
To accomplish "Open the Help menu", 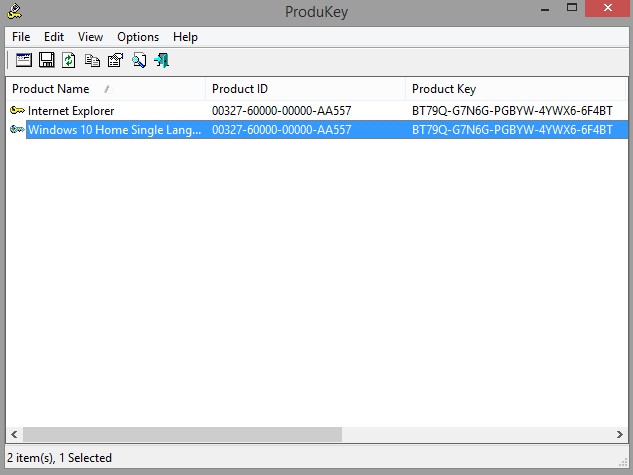I will [x=185, y=37].
